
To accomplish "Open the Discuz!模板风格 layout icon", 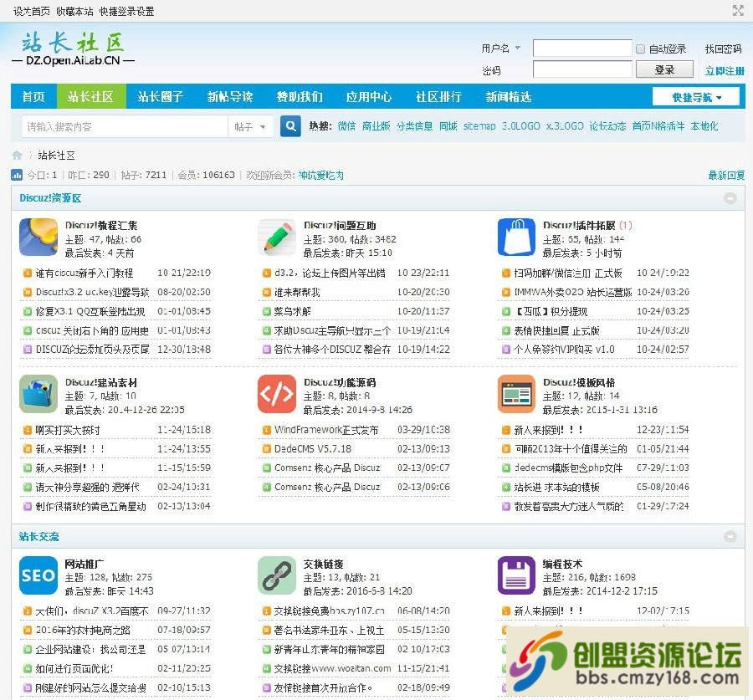I will pos(516,394).
